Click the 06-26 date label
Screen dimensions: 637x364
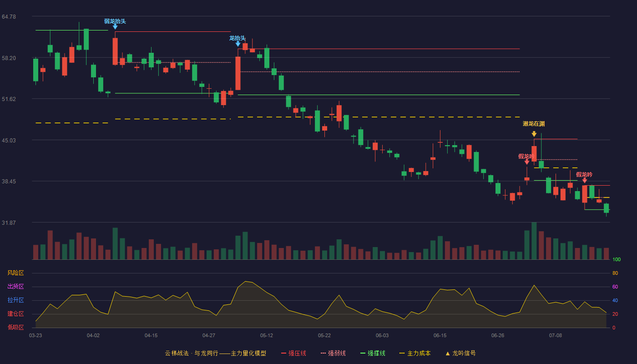click(x=498, y=335)
